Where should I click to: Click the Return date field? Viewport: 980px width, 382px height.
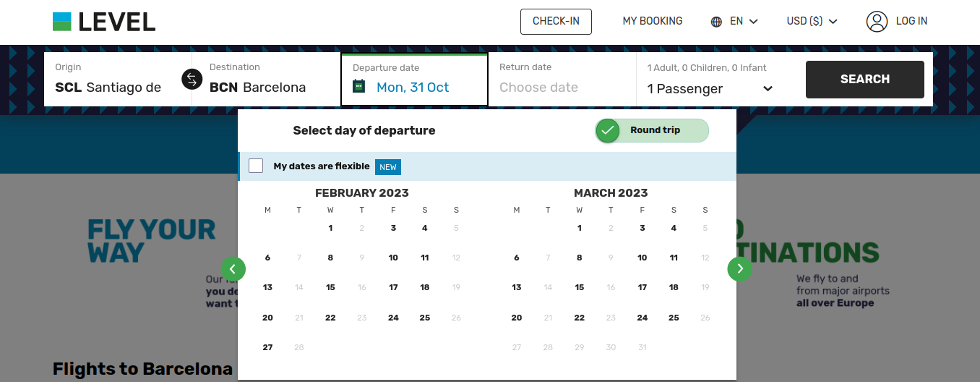pyautogui.click(x=562, y=79)
